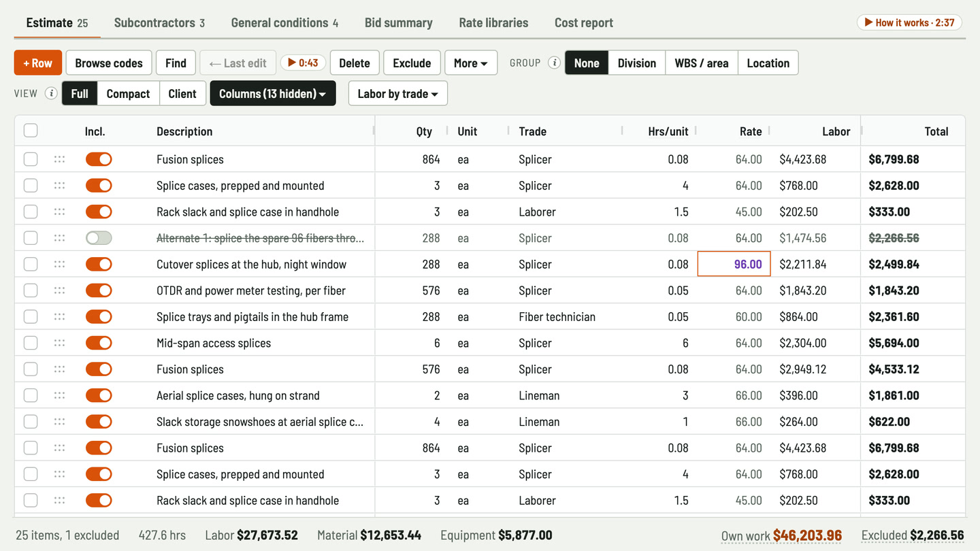The height and width of the screenshot is (551, 980).
Task: Click the Exclude button
Action: tap(412, 63)
